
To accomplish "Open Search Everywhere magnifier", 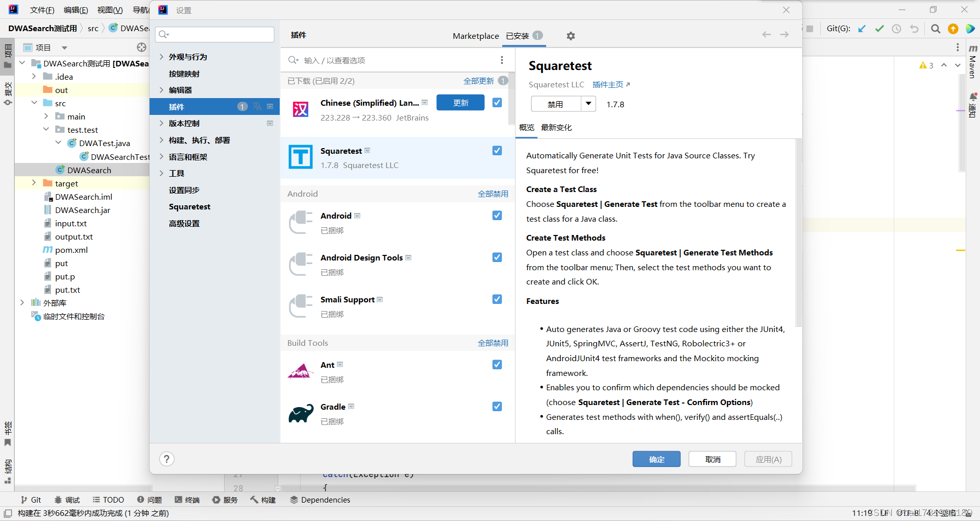I will [x=935, y=29].
